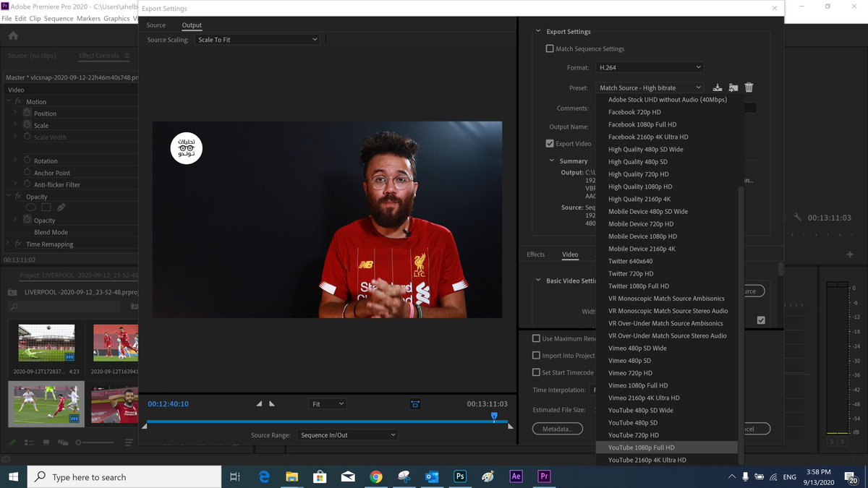This screenshot has width=868, height=488.
Task: Click Windows taskbar search box
Action: (124, 476)
